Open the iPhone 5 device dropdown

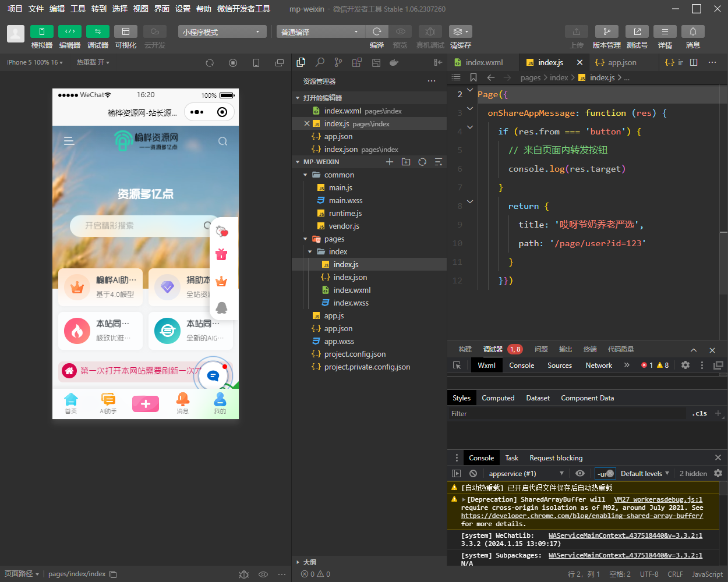point(35,62)
